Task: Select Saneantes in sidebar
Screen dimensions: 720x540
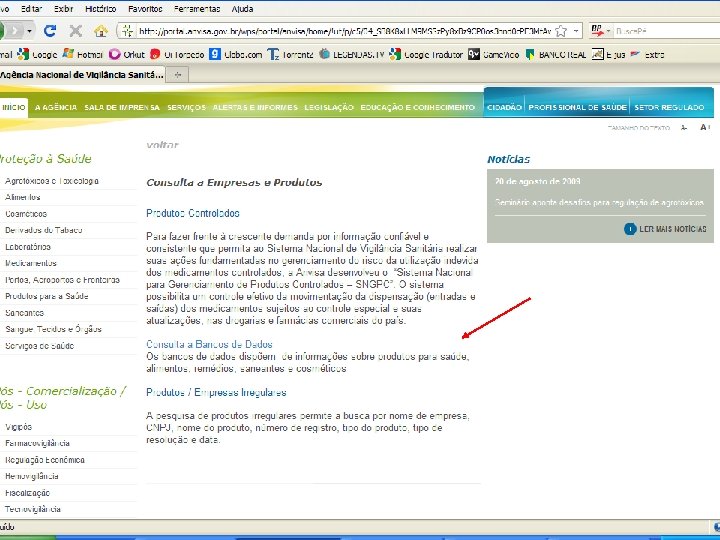Action: (24, 313)
